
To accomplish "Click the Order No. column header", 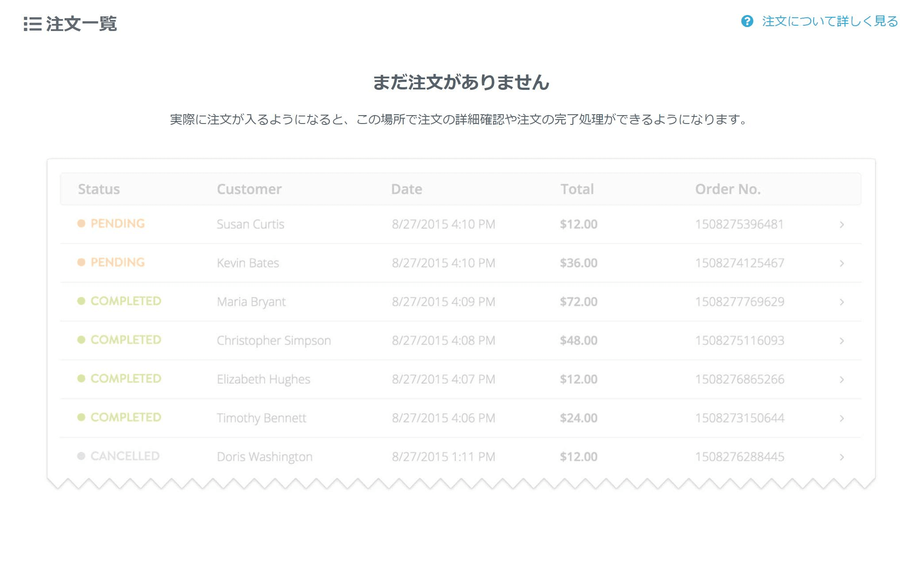I will point(728,189).
